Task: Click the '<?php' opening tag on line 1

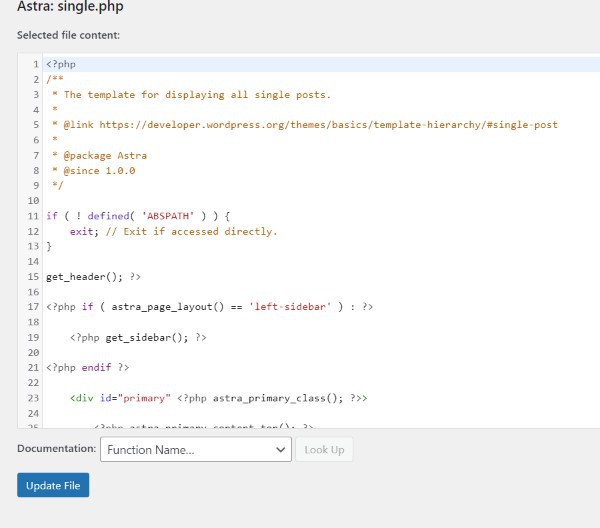Action: point(61,64)
